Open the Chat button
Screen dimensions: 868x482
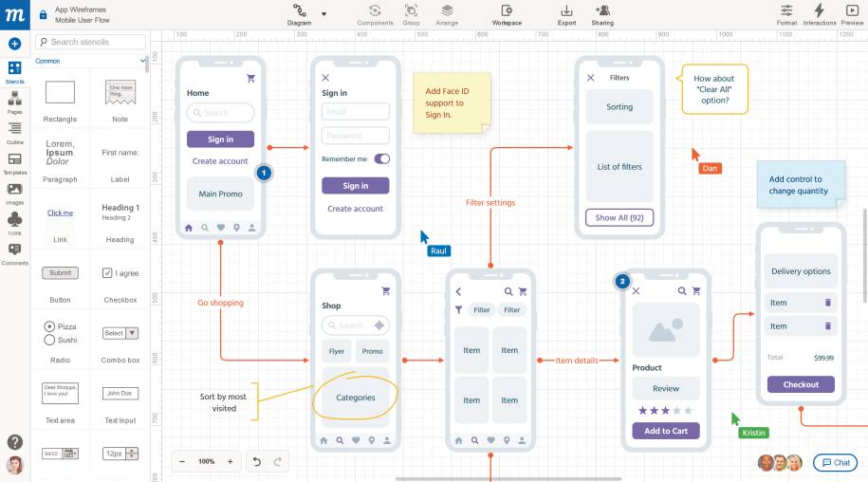click(x=836, y=463)
